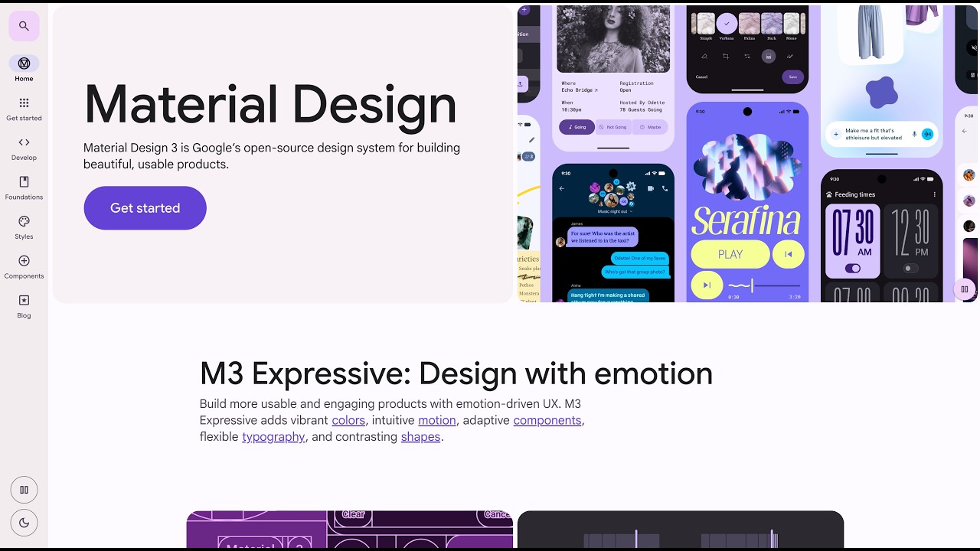980x551 pixels.
Task: Click the purple Get started button
Action: click(x=145, y=208)
